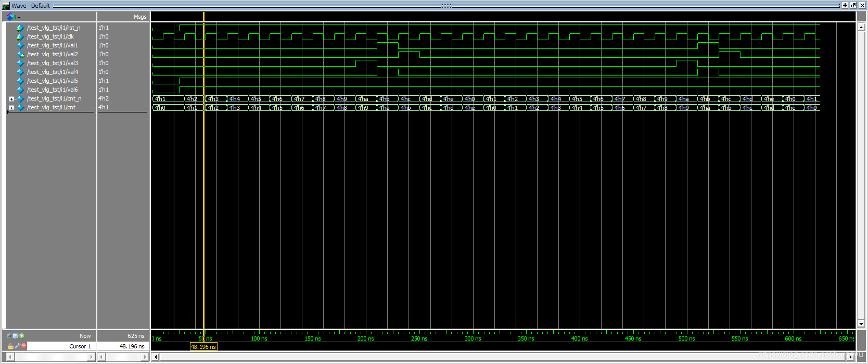This screenshot has height=364, width=868.
Task: Select /test_vlg_tst/i1/val3 signal name
Action: point(53,63)
